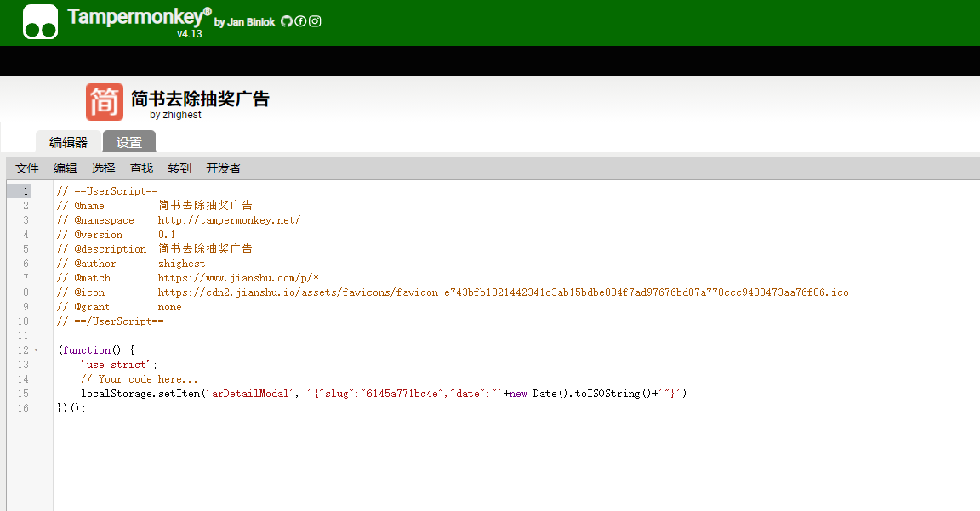Click the red 简 script icon
Image resolution: width=980 pixels, height=511 pixels.
[x=105, y=102]
